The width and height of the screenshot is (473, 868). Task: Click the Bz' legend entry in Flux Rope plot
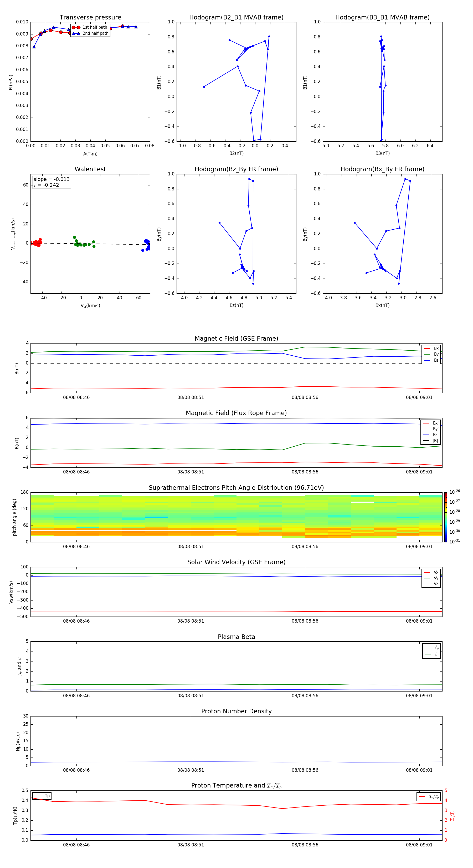[431, 435]
